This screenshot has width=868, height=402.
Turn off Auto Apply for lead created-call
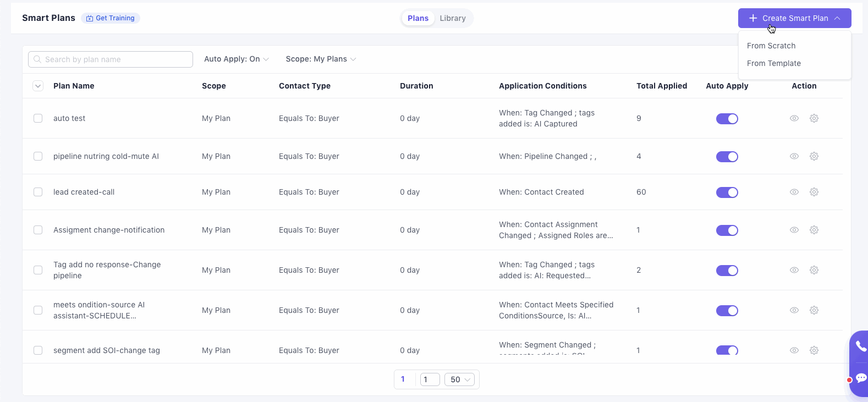click(x=727, y=192)
